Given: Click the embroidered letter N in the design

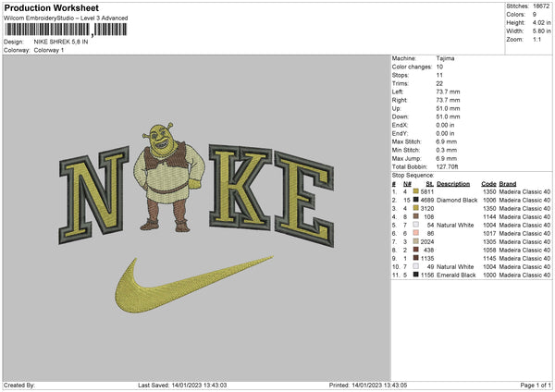Looking at the screenshot, I should tap(93, 195).
